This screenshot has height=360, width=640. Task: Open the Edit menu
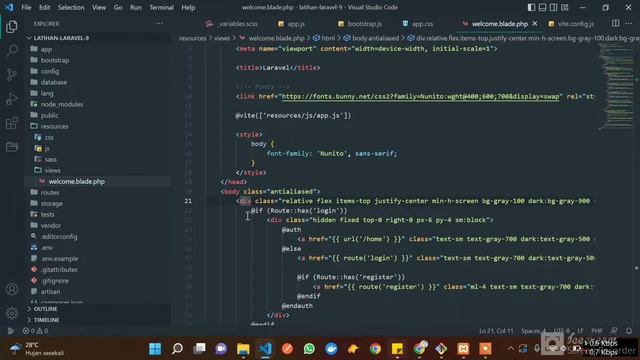click(44, 7)
